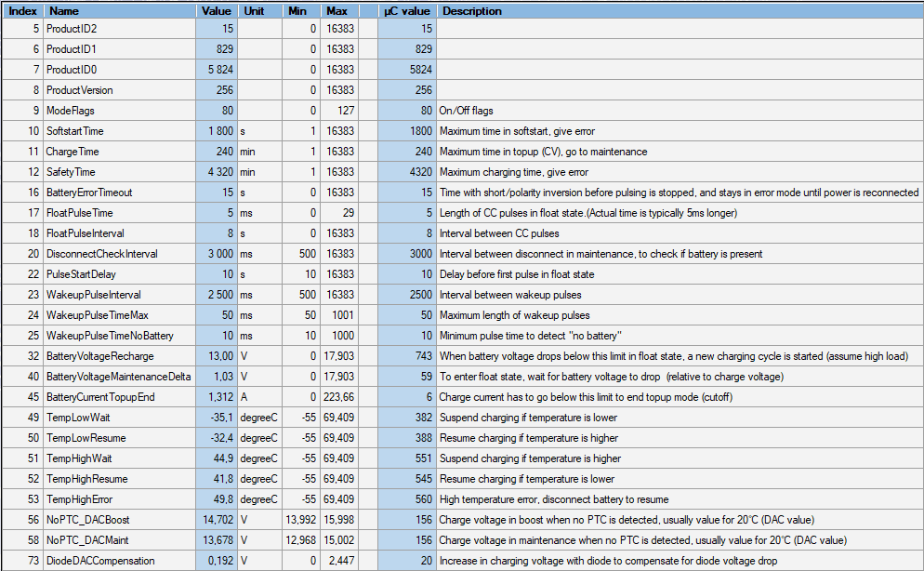This screenshot has height=571, width=924.
Task: Select the BatteryCurrentTopupEnd value cell
Action: click(x=217, y=397)
